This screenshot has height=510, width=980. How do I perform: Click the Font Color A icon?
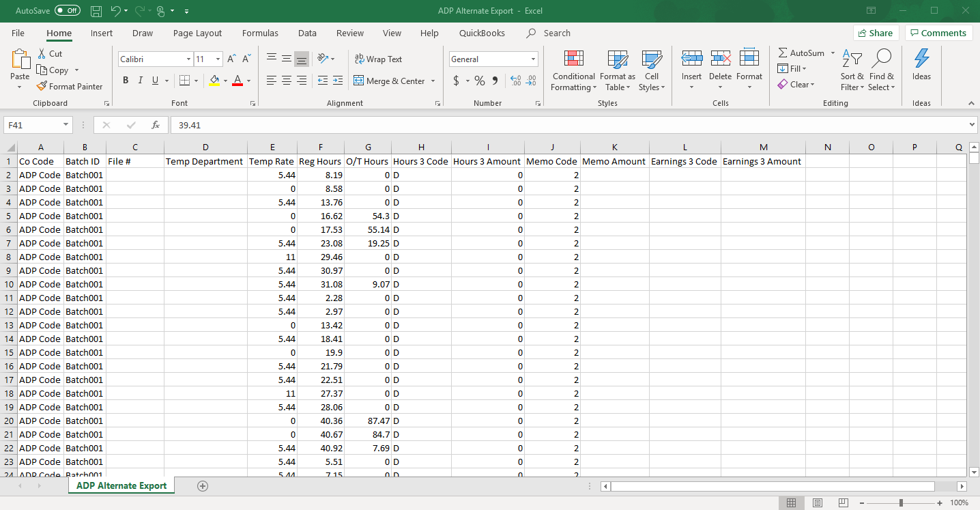point(237,81)
